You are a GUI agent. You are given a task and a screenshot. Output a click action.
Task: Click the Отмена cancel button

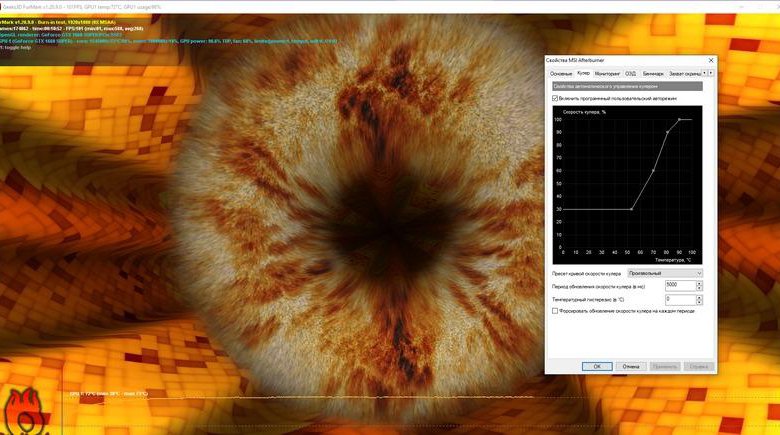click(x=631, y=366)
